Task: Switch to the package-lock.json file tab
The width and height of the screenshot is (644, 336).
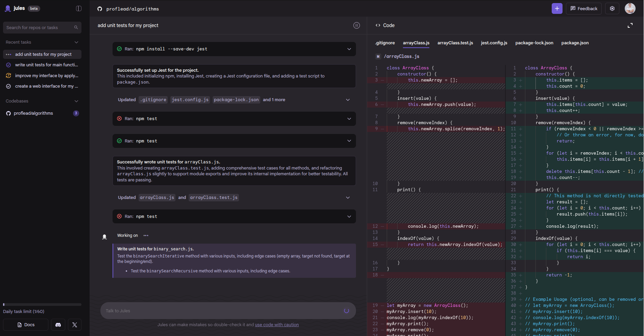Action: pos(534,43)
